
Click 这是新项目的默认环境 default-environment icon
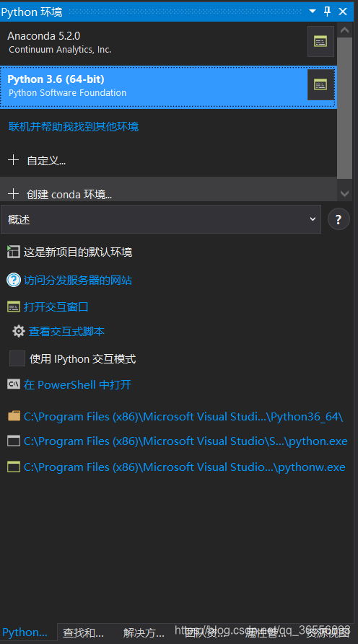click(x=13, y=252)
